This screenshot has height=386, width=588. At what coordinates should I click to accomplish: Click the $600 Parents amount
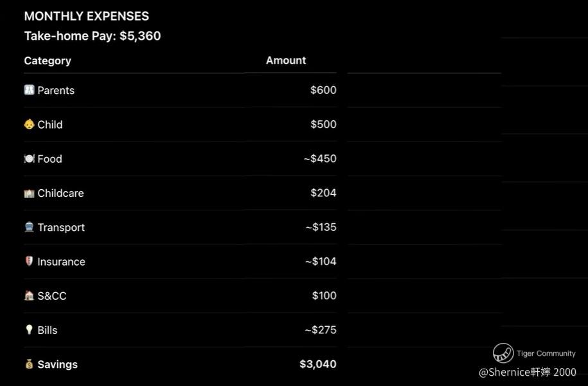(323, 90)
